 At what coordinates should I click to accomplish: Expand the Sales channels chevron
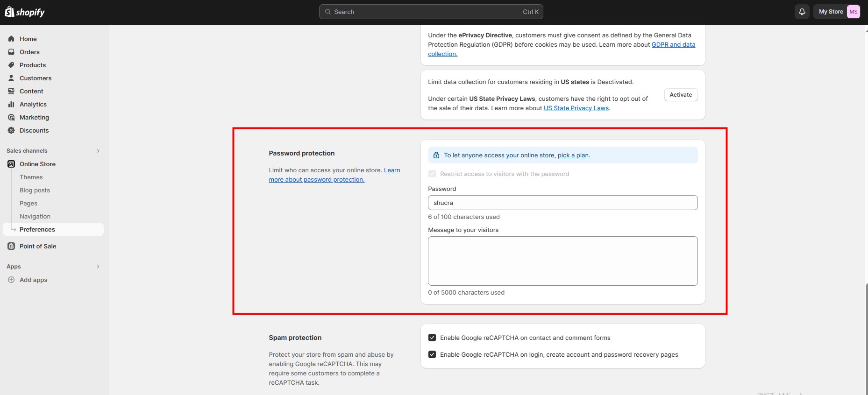click(98, 151)
